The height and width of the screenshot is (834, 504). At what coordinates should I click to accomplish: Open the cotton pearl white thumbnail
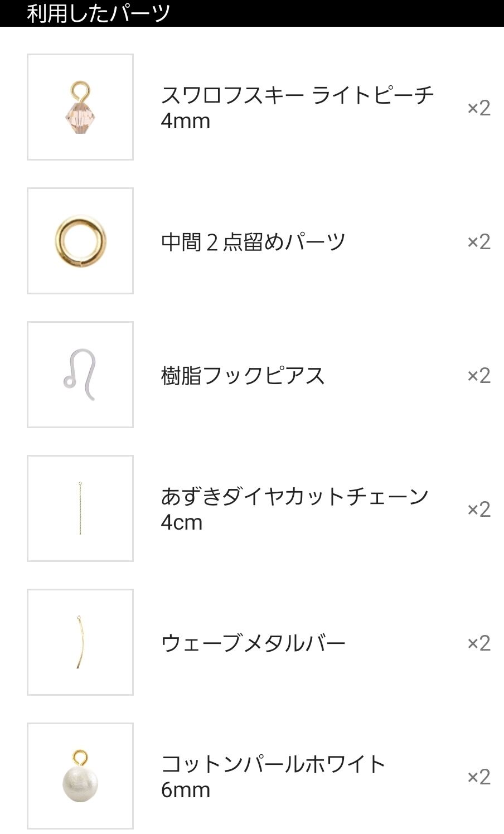[80, 776]
